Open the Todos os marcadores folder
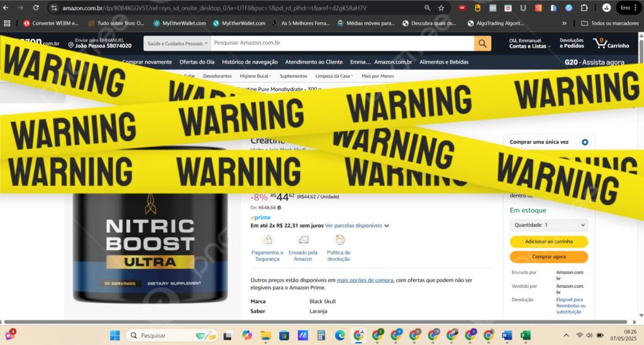Screen dimensions: 644x345 tap(610, 23)
